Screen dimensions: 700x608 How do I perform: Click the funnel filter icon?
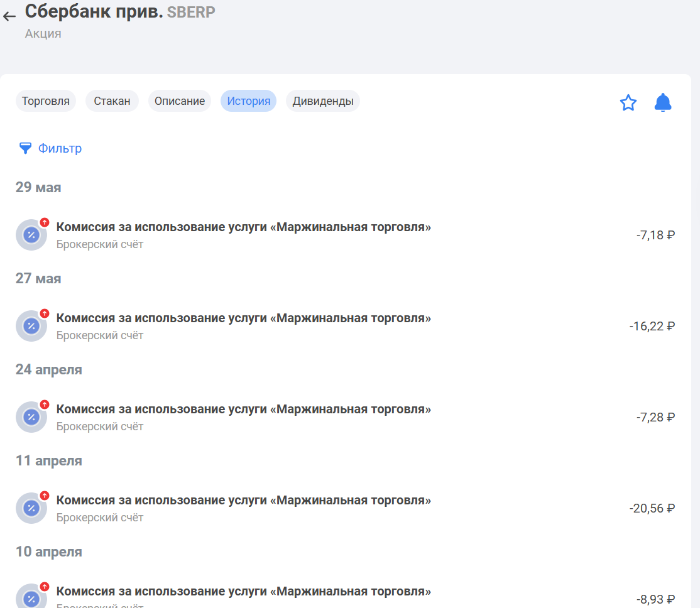click(x=25, y=148)
